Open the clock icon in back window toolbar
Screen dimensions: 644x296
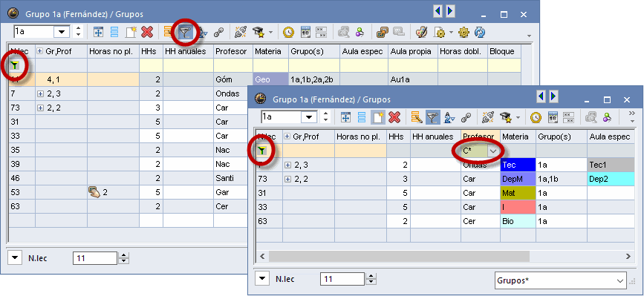point(289,32)
